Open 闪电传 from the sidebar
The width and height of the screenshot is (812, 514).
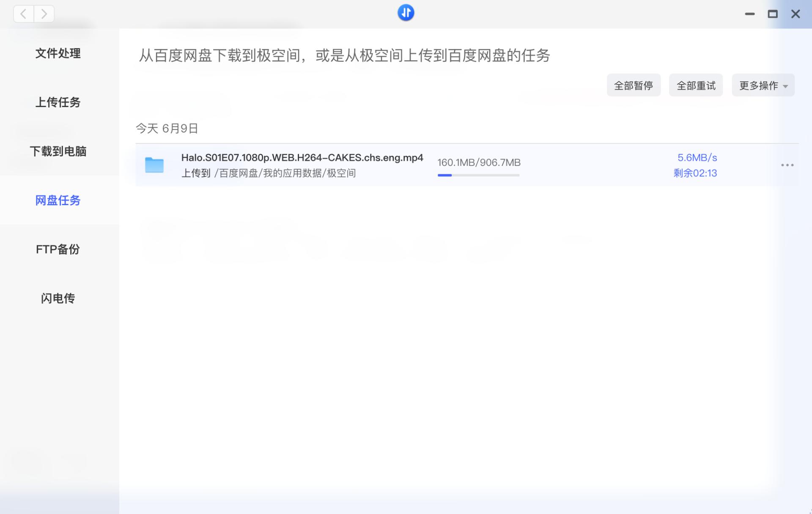click(58, 299)
